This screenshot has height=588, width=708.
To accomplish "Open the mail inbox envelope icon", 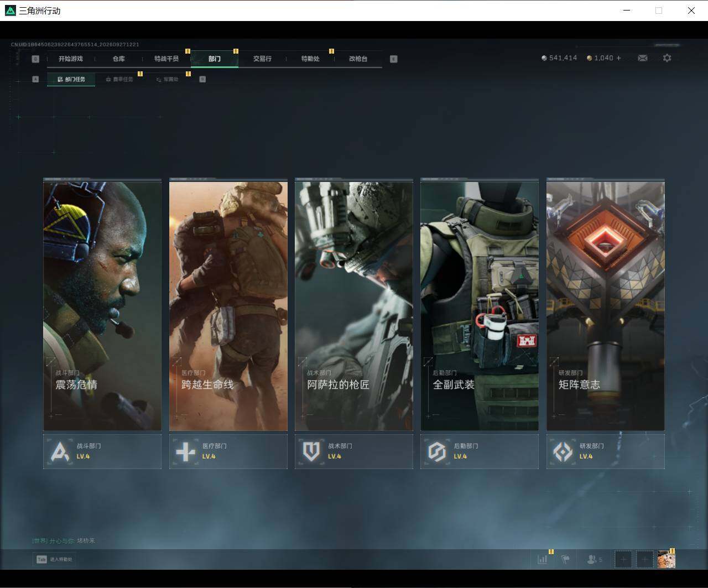I will (x=643, y=58).
